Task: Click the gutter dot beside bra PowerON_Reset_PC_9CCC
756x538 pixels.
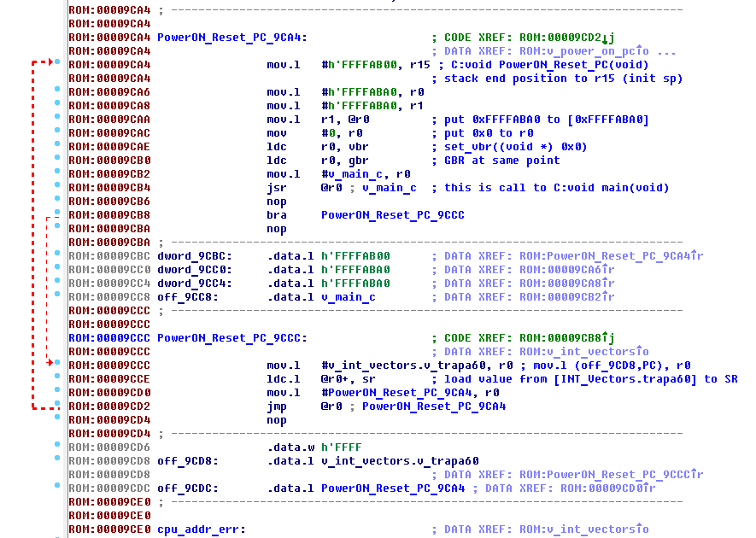Action: click(x=56, y=213)
